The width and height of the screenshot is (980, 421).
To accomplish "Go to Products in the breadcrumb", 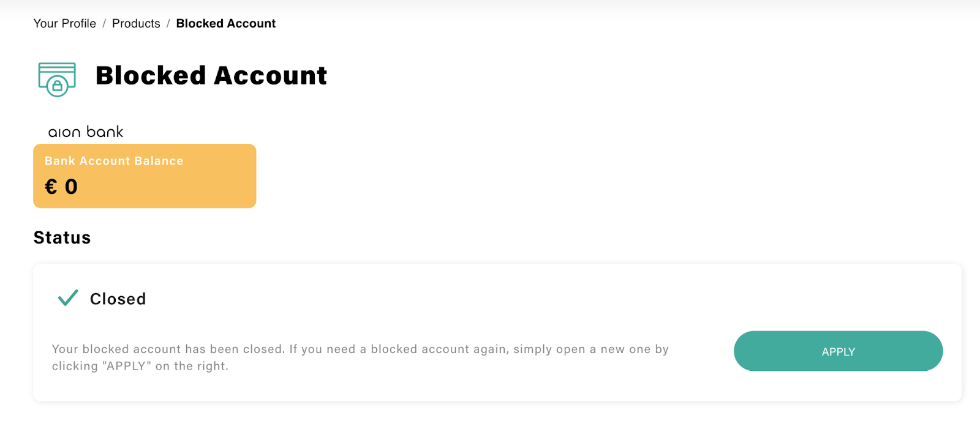I will 136,23.
